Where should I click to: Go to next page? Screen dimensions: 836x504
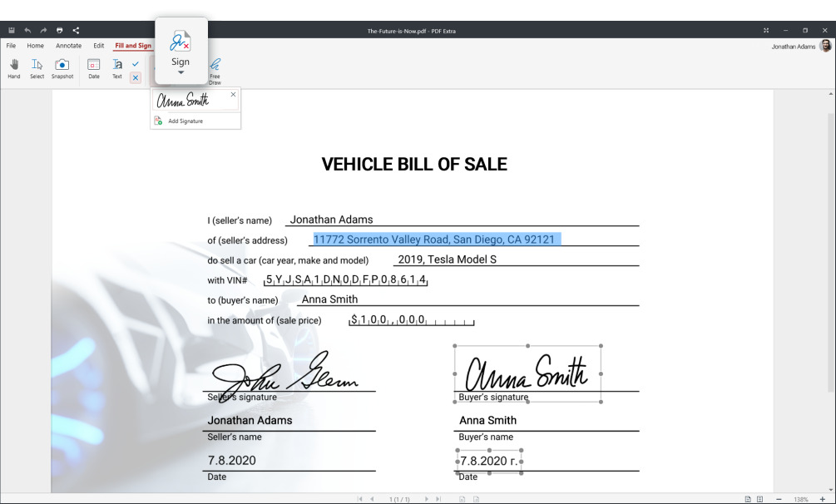pos(426,499)
